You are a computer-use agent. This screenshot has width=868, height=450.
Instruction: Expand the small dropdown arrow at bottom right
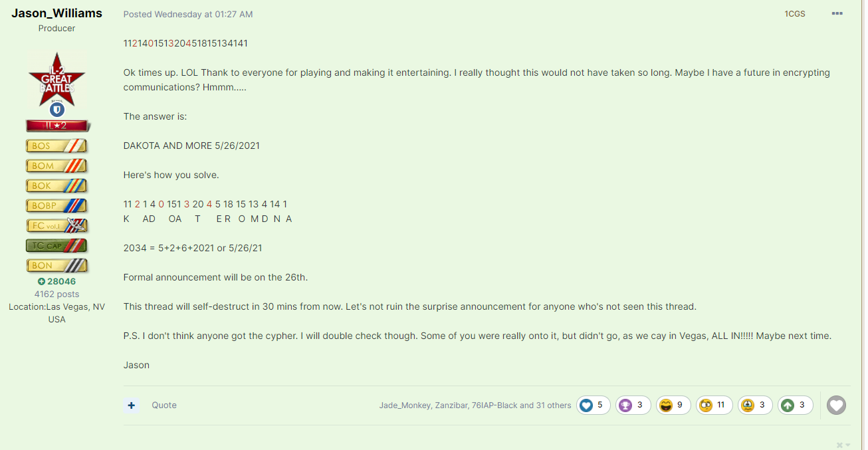847,445
